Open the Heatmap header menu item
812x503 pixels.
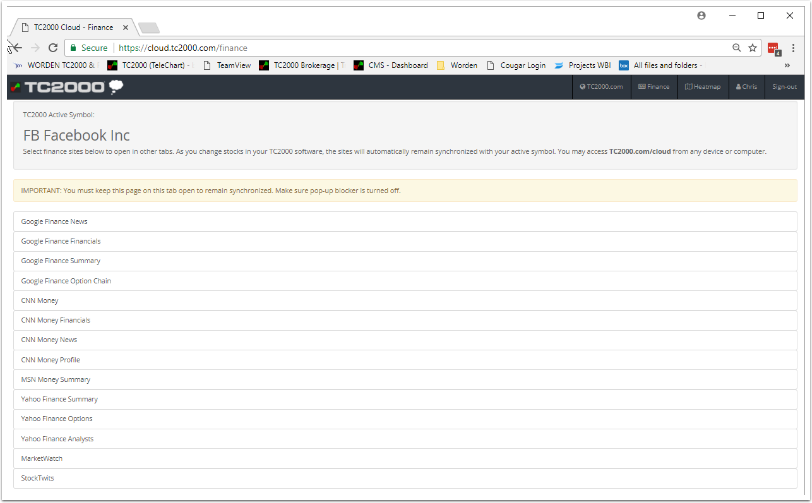tap(703, 87)
